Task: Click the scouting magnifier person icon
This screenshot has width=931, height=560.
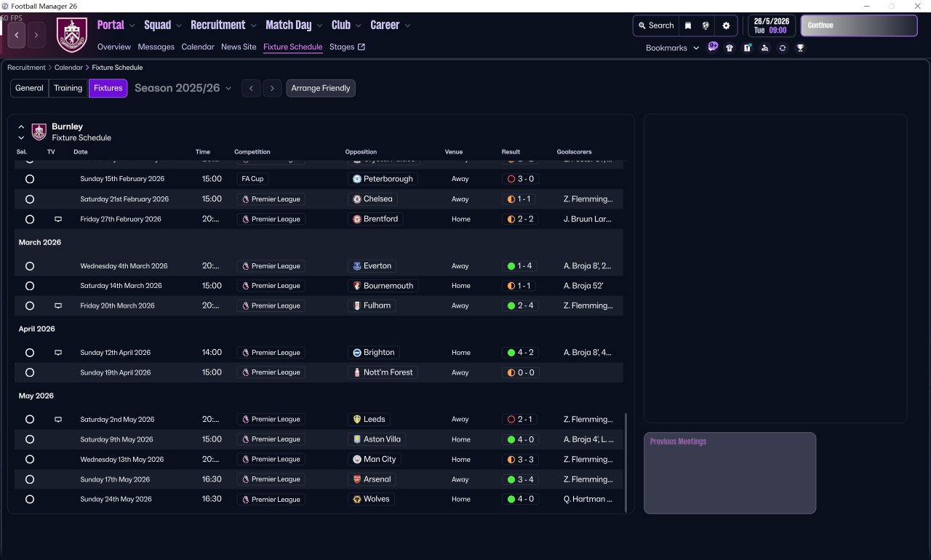Action: [764, 48]
